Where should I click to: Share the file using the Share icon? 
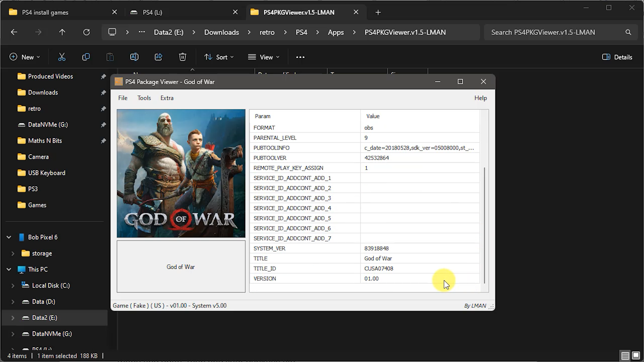[158, 57]
